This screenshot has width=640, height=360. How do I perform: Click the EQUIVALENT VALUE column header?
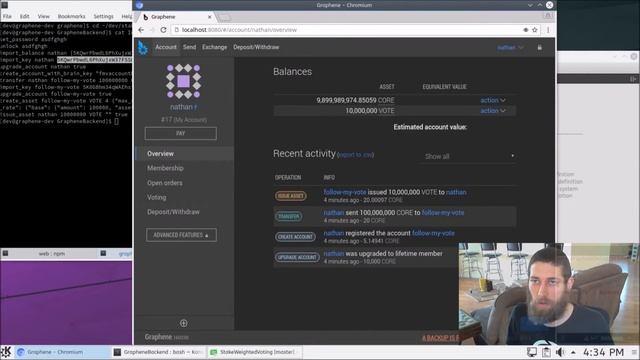[444, 87]
